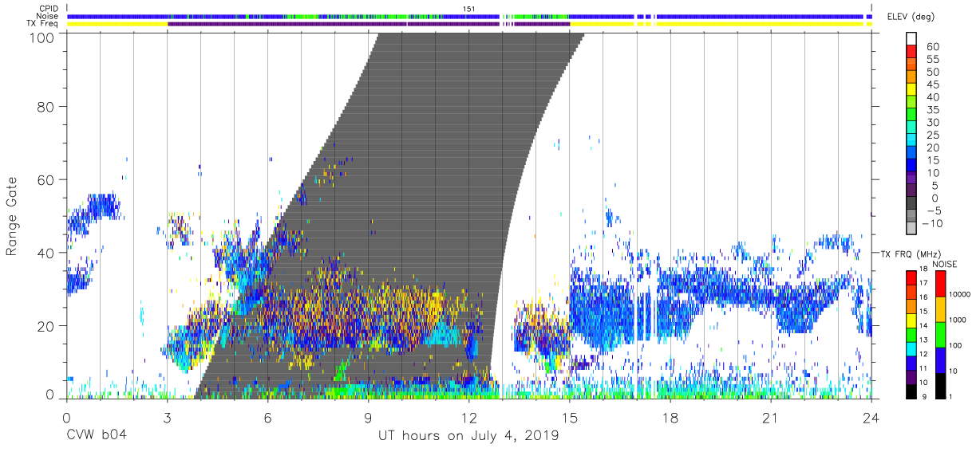
Task: Click the "45" label on the ELEV scale
Action: (931, 85)
